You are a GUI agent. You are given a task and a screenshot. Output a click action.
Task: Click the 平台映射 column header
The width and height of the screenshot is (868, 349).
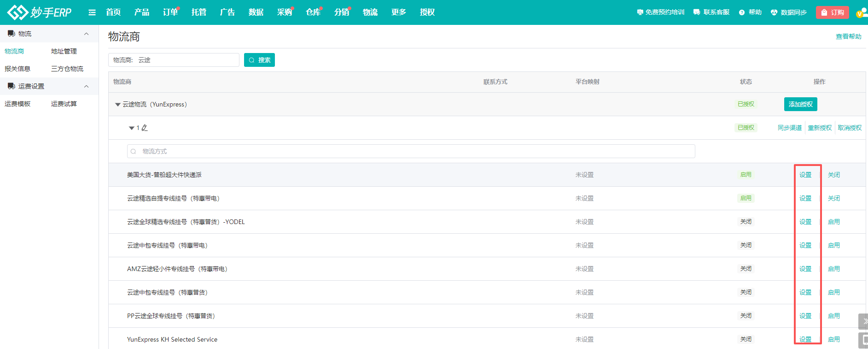pyautogui.click(x=588, y=82)
